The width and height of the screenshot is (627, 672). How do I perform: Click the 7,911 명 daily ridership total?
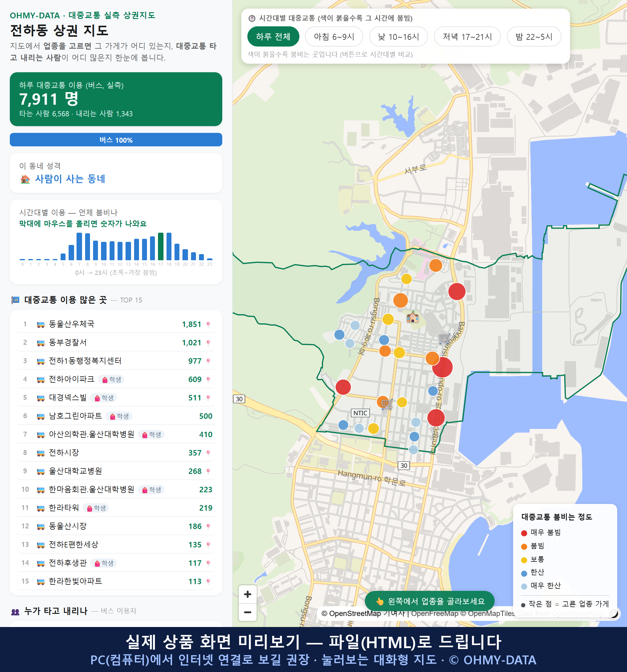point(49,99)
